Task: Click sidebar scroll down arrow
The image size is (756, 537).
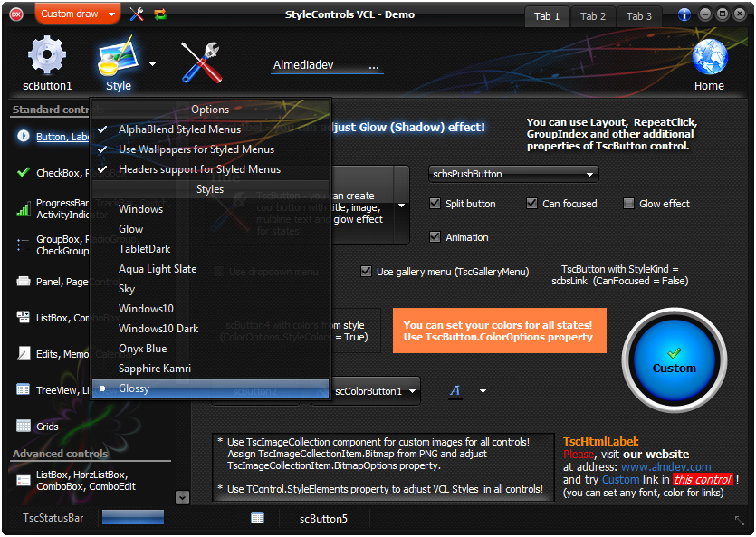Action: (182, 497)
